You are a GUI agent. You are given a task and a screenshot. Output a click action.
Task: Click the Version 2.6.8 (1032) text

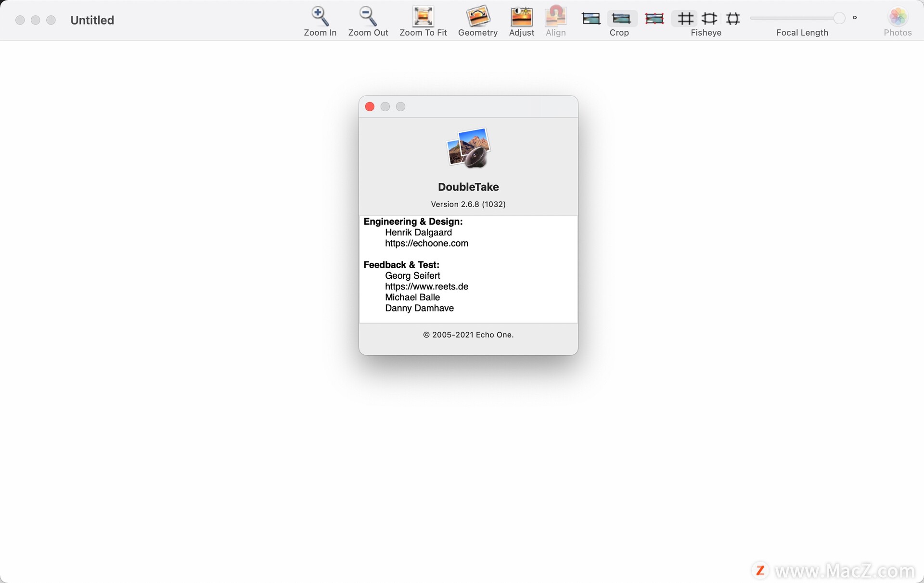[468, 204]
